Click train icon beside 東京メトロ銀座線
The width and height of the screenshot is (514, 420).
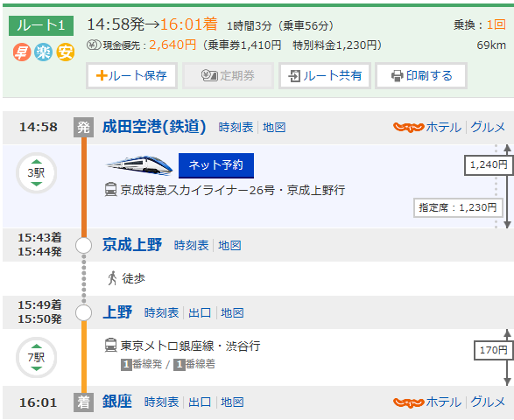pos(111,346)
